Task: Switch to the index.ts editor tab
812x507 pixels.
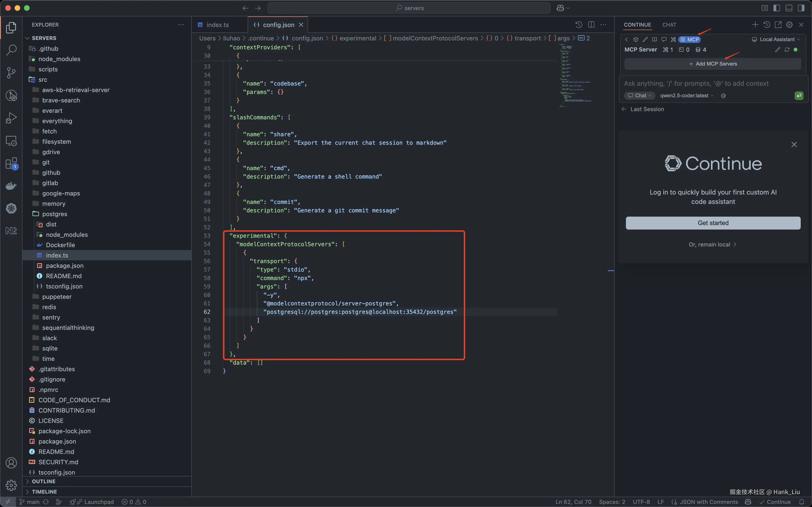Action: [x=217, y=25]
